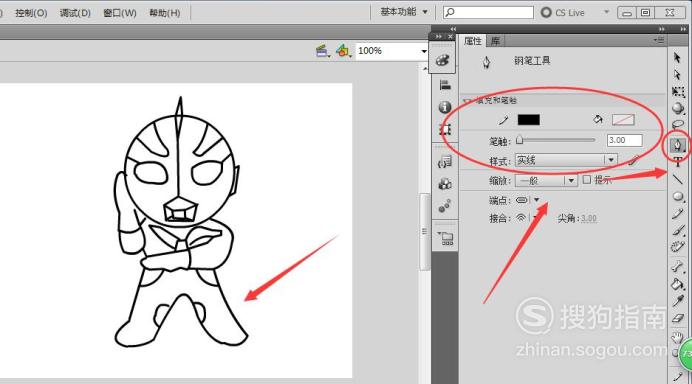Screen dimensions: 692x384
Task: Select the Eraser tool
Action: [678, 318]
